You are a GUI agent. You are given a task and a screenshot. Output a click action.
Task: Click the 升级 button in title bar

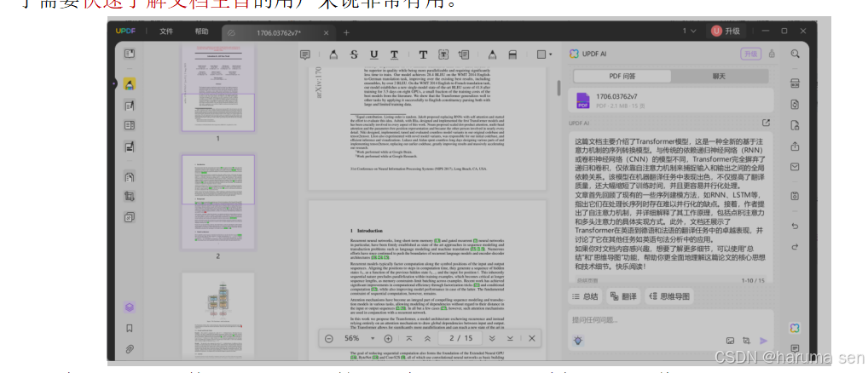(x=726, y=31)
